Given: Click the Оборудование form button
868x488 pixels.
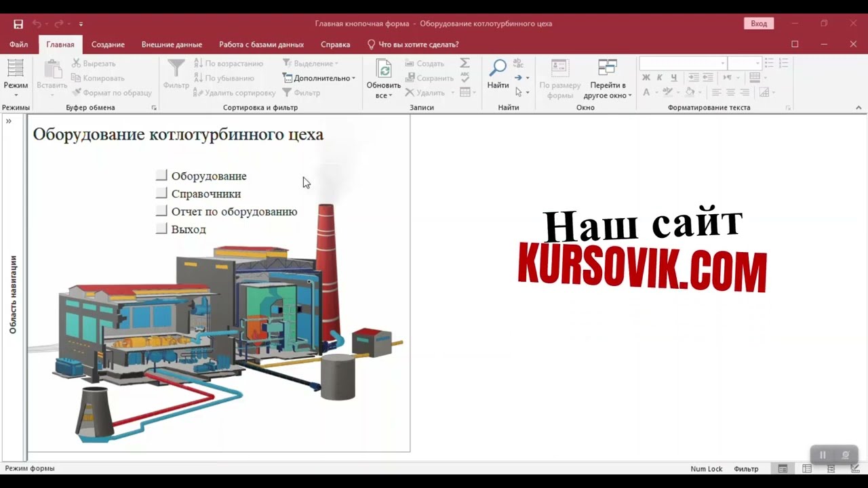Looking at the screenshot, I should point(161,176).
